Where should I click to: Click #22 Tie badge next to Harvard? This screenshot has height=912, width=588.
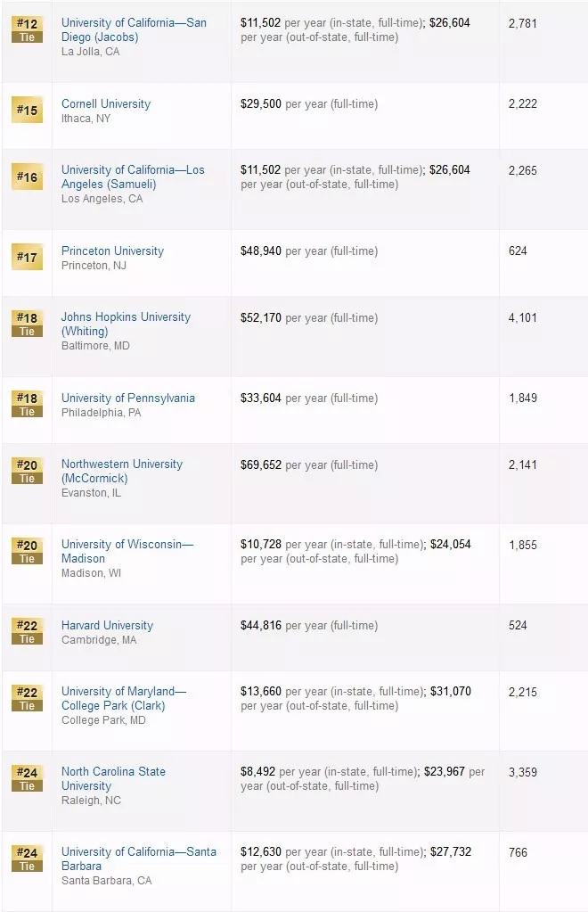[27, 631]
